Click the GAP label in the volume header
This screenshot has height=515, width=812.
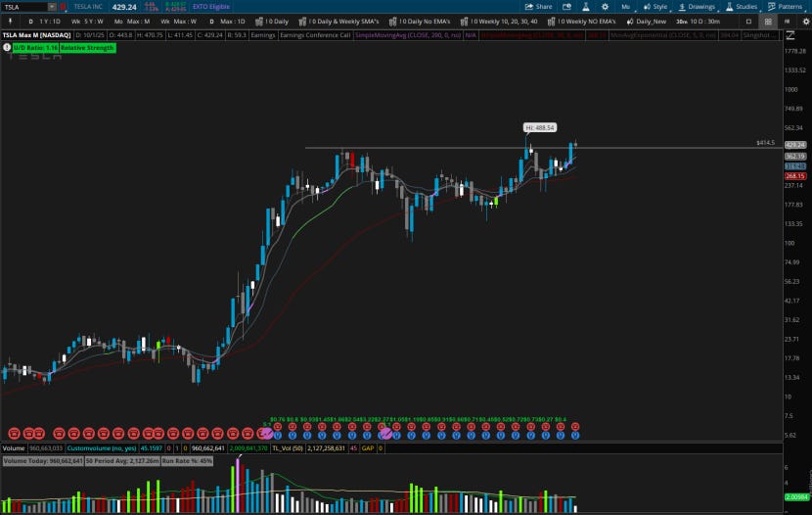[368, 448]
